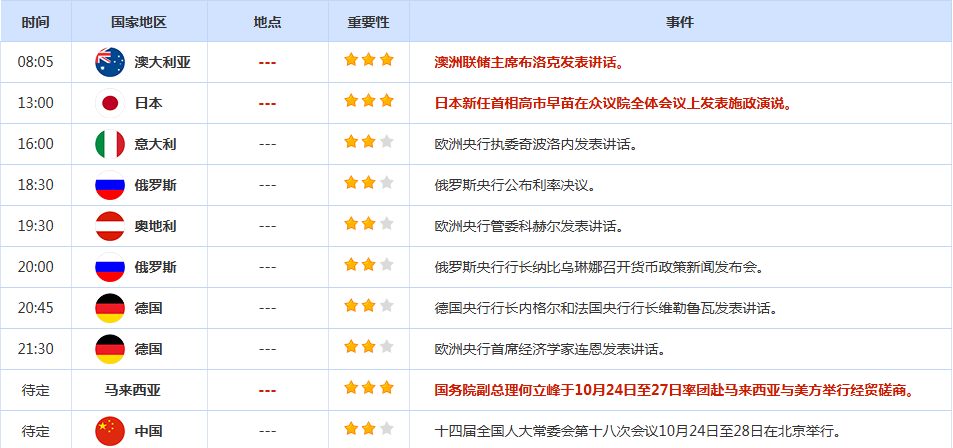Click the Austria flag icon
953x448 pixels.
(109, 226)
